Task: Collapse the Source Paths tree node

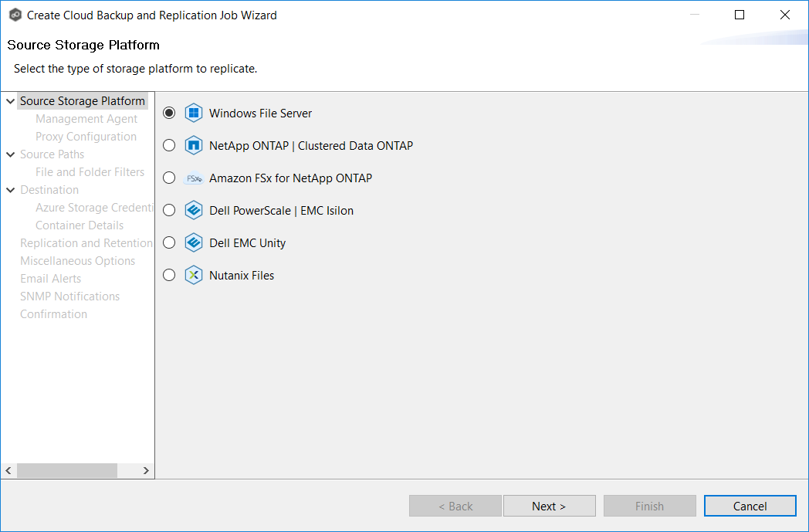Action: [10, 154]
